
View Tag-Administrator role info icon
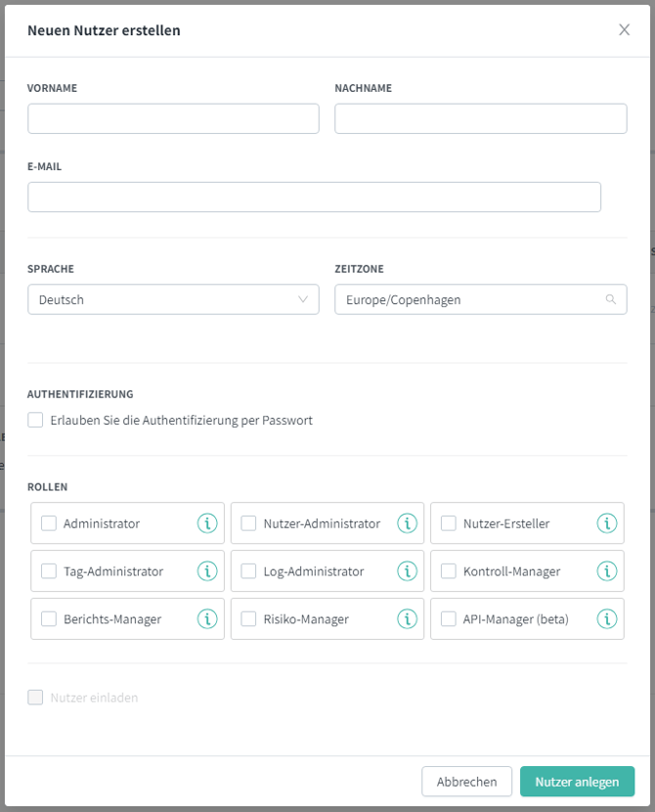pyautogui.click(x=207, y=571)
